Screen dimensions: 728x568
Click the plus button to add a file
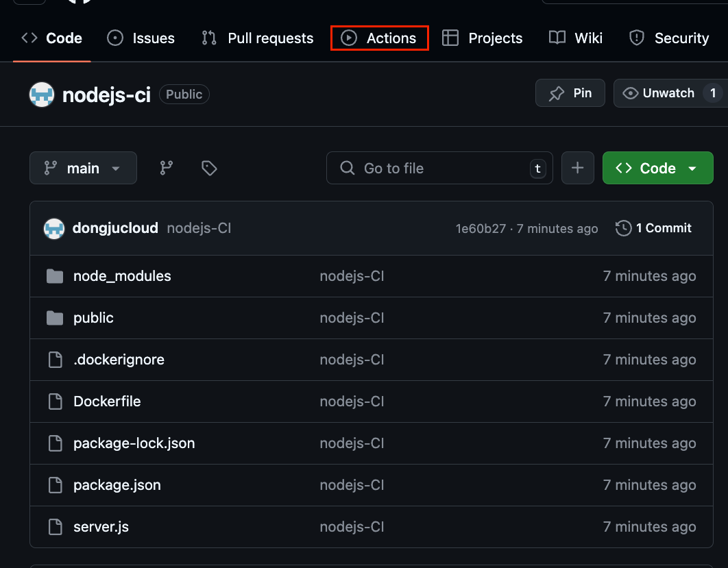coord(578,168)
